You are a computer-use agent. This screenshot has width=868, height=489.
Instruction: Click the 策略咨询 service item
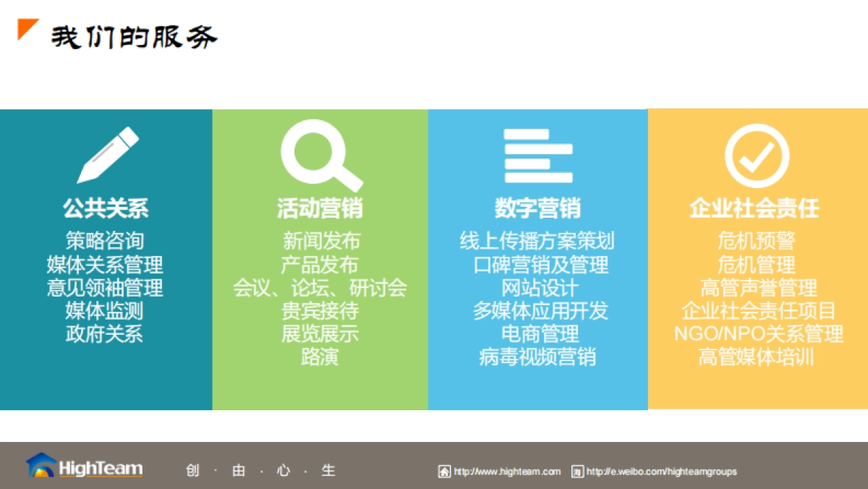point(105,240)
